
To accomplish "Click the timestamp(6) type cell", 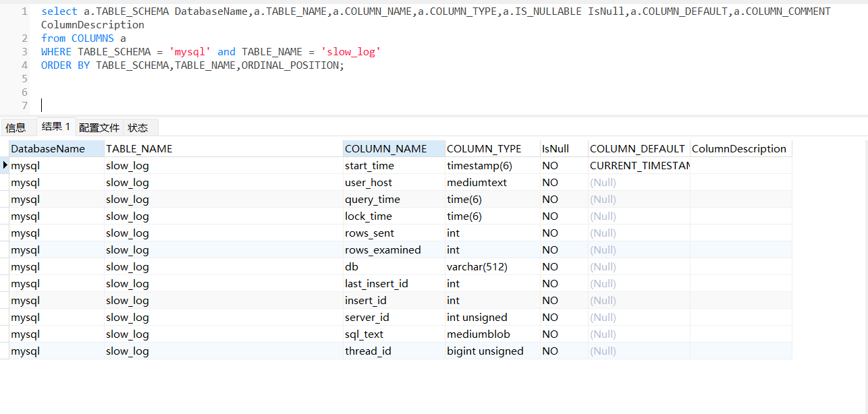I will coord(493,166).
